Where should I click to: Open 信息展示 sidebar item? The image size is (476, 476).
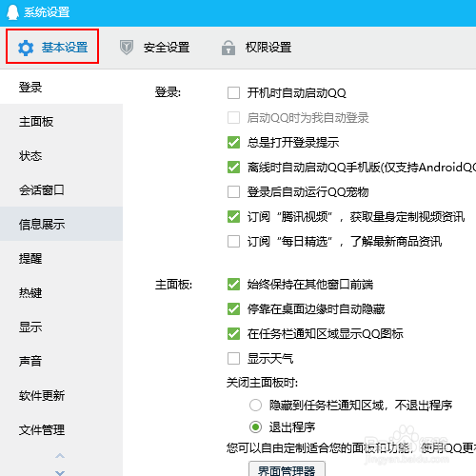click(61, 224)
